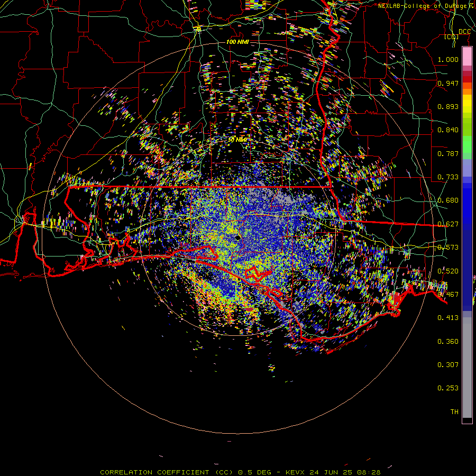Select the 0.307 legend value
The image size is (476, 476).
click(x=448, y=364)
